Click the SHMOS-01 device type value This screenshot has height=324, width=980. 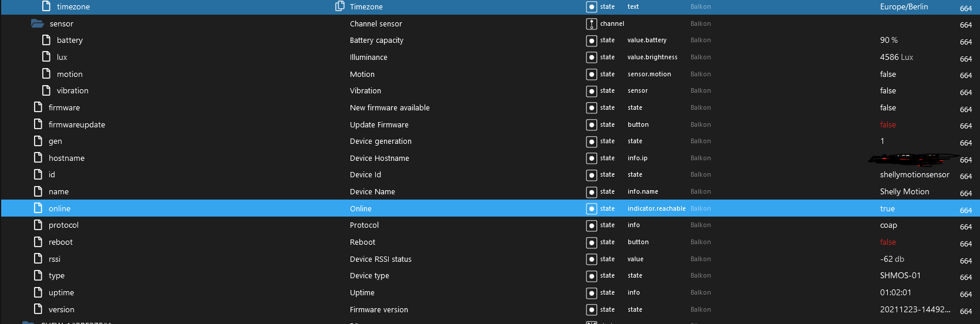900,275
